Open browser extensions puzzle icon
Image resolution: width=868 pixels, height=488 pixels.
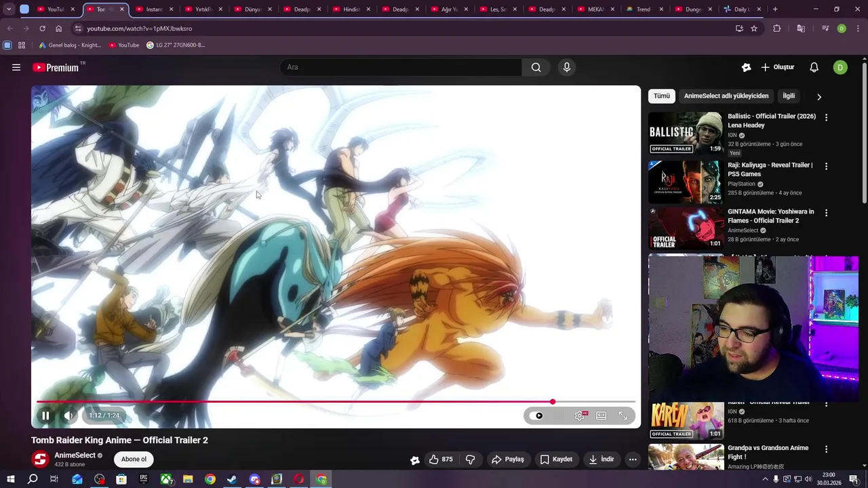[x=777, y=28]
